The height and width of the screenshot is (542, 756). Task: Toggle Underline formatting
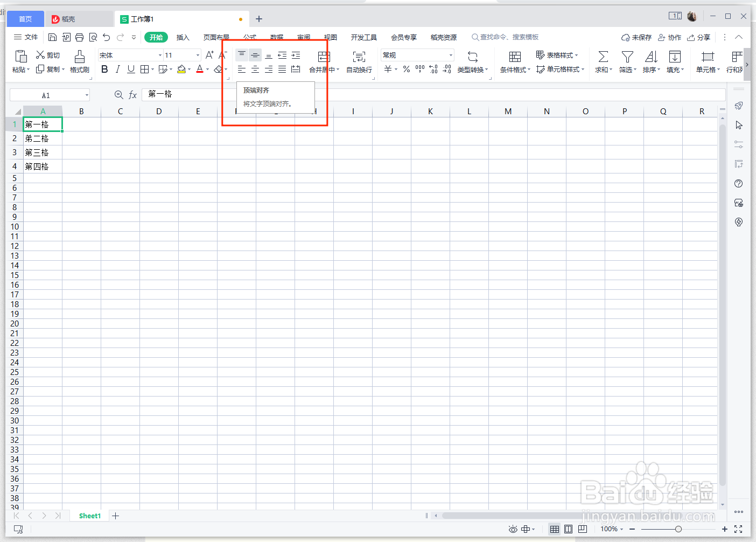point(131,69)
